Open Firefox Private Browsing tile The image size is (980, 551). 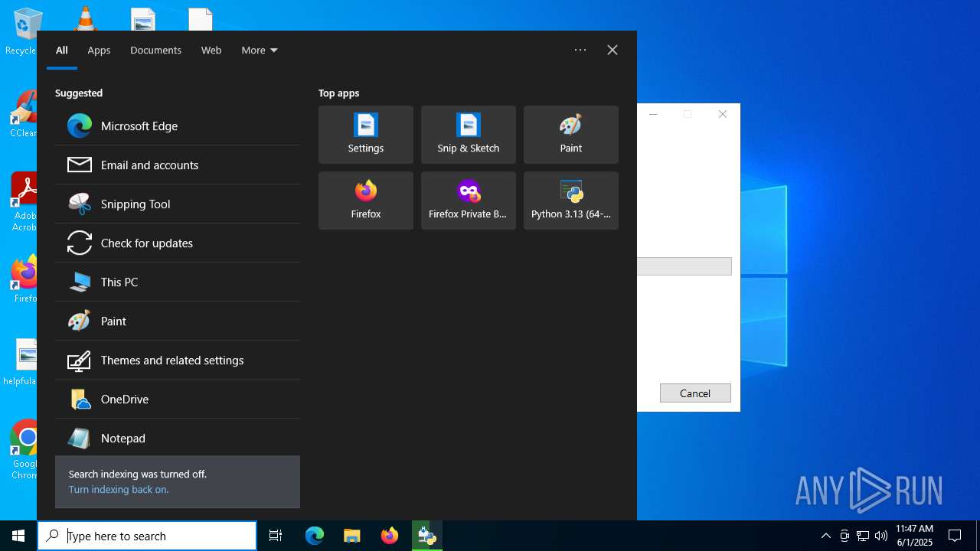point(469,201)
